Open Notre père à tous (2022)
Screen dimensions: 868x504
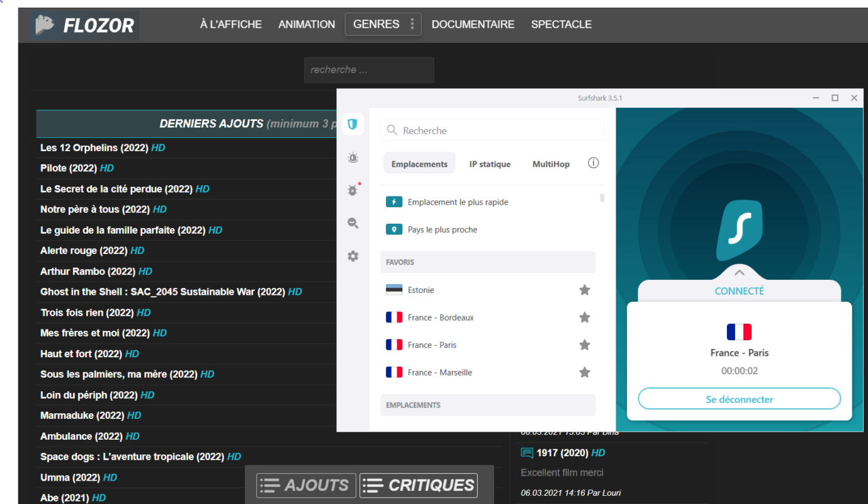103,209
